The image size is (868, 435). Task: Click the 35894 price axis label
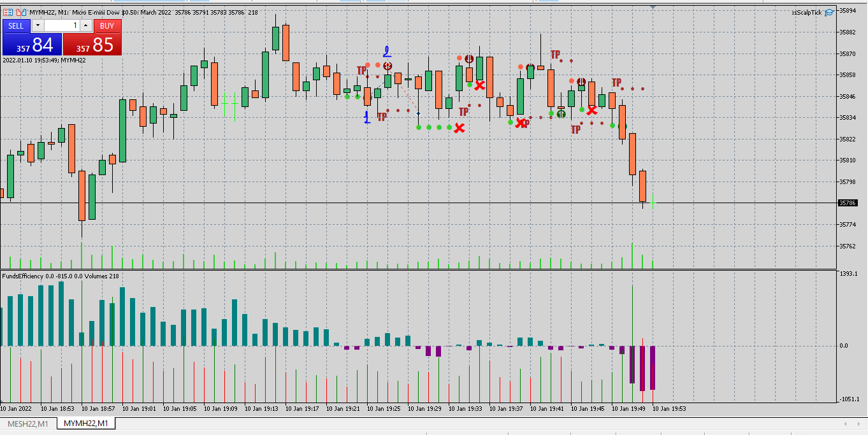pyautogui.click(x=848, y=10)
